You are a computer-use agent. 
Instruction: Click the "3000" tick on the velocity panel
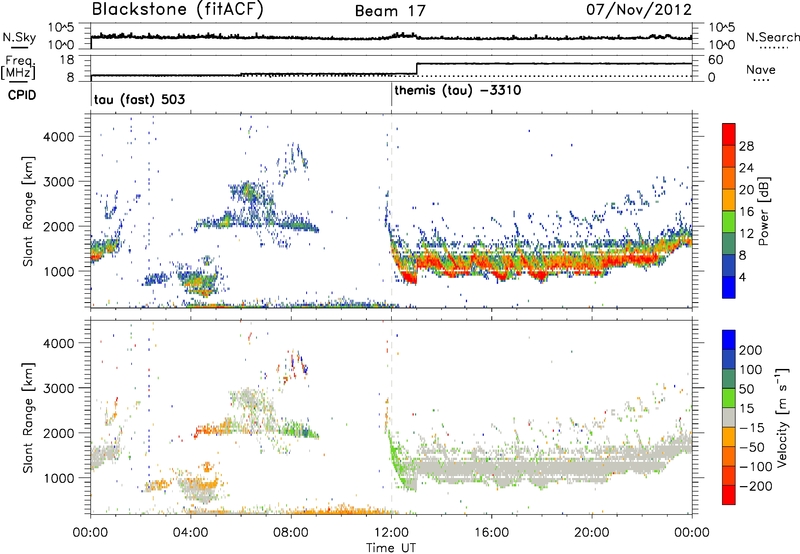point(58,388)
